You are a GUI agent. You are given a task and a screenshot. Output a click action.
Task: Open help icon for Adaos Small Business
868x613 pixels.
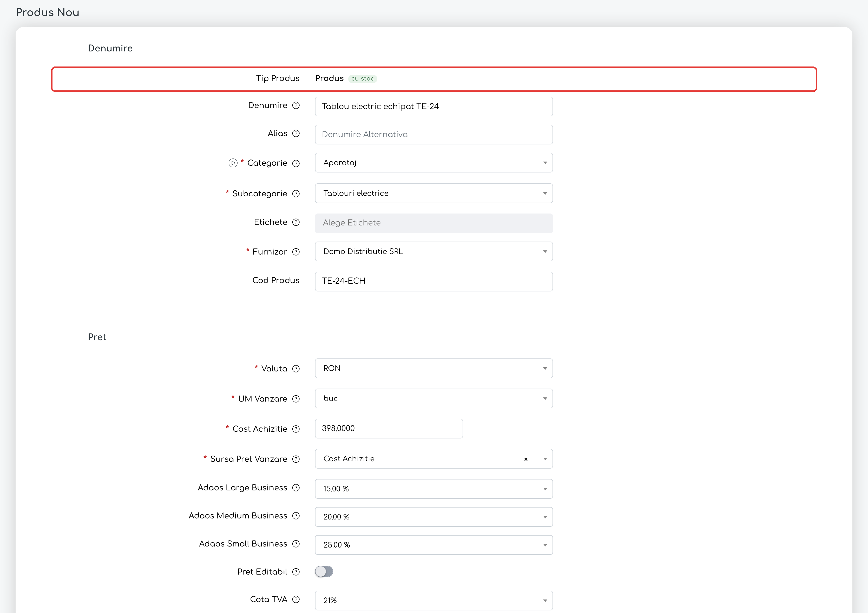tap(296, 544)
